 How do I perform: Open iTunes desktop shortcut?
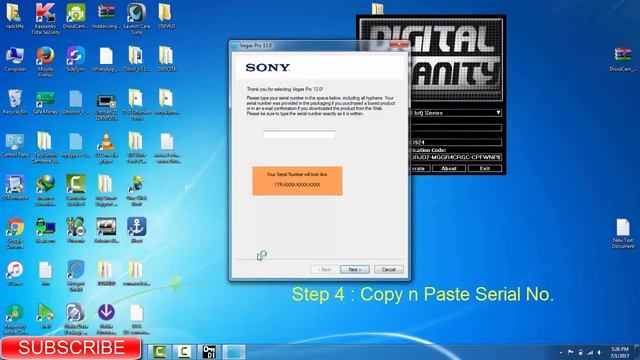(x=15, y=273)
